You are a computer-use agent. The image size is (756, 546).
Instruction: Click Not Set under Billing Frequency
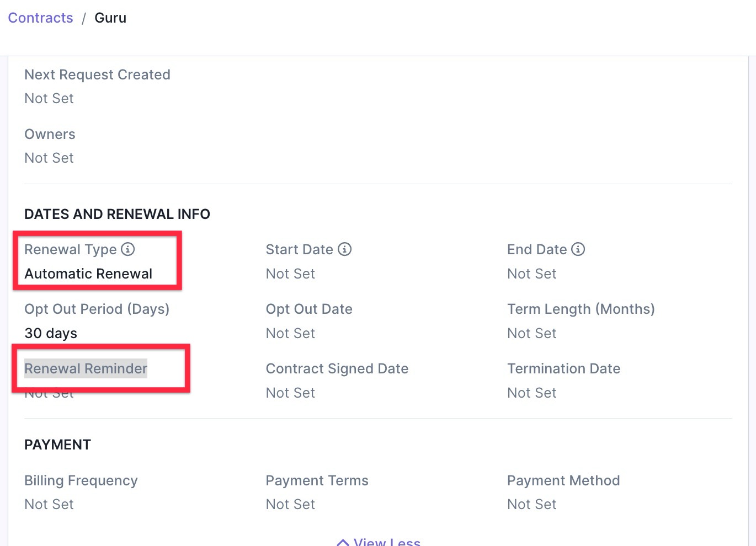[49, 504]
